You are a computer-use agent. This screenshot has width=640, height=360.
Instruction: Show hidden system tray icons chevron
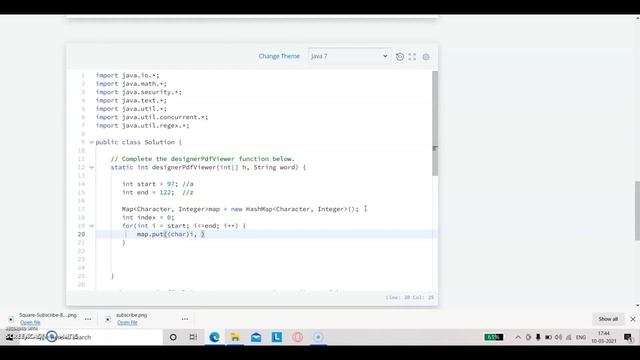[518, 337]
